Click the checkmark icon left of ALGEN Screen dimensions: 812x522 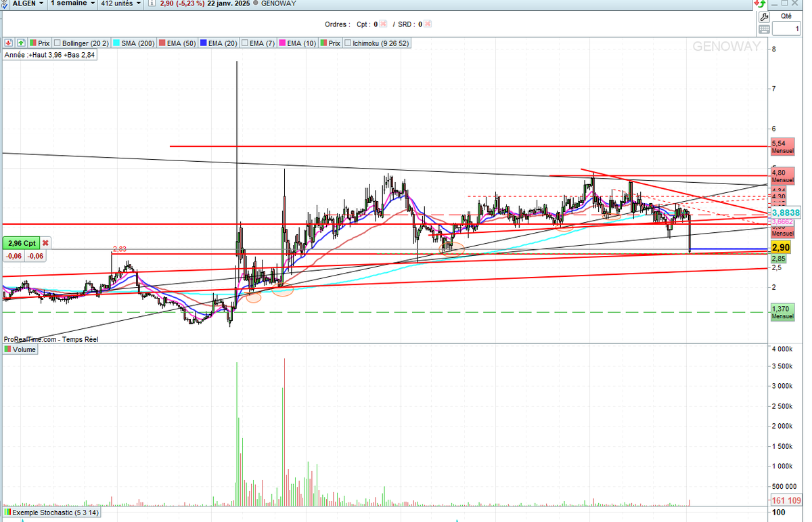(5, 3)
